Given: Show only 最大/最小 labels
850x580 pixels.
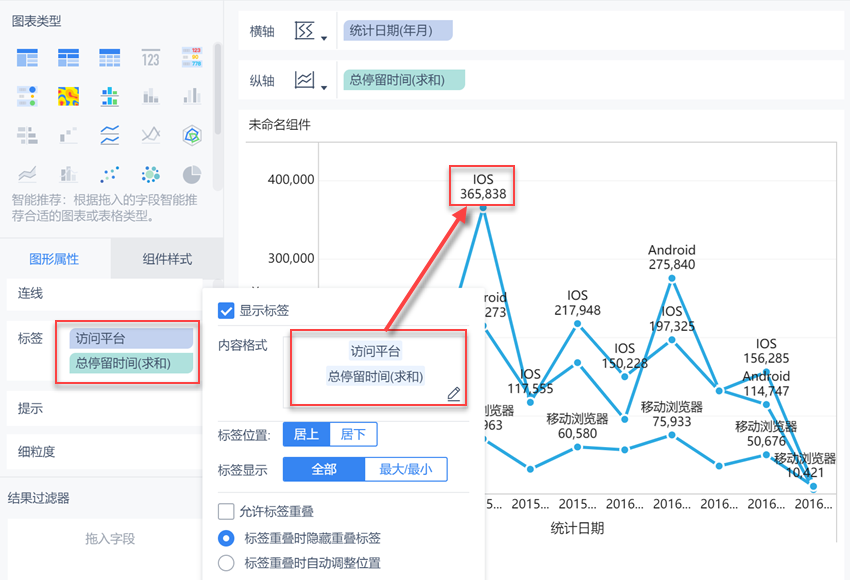Looking at the screenshot, I should 406,469.
